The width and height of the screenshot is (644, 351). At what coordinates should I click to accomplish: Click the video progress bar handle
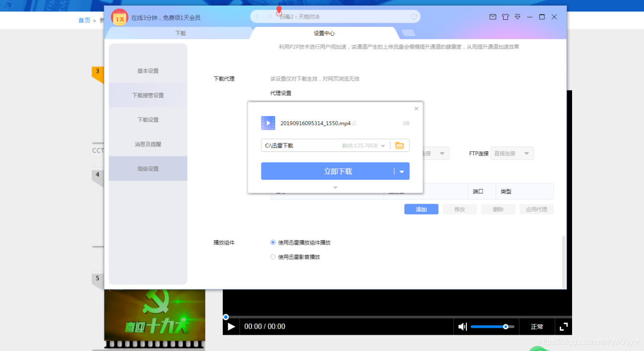tap(226, 317)
